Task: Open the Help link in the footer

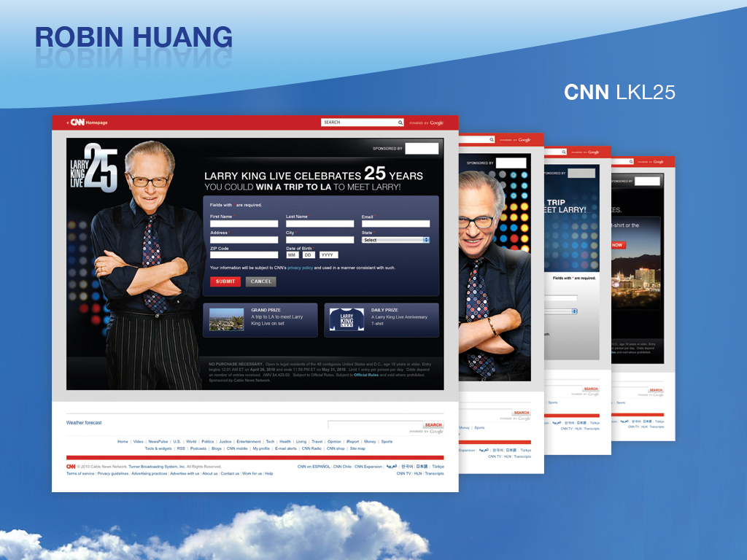Action: point(269,474)
